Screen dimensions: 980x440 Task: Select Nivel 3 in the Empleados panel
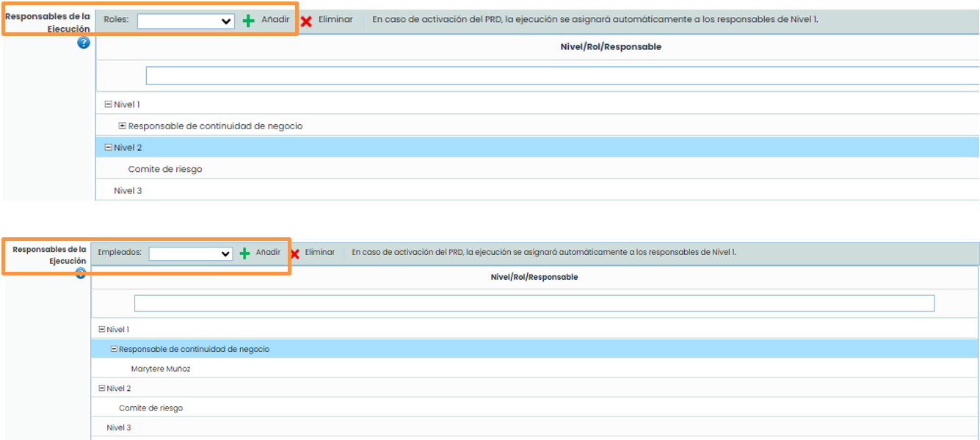(118, 428)
